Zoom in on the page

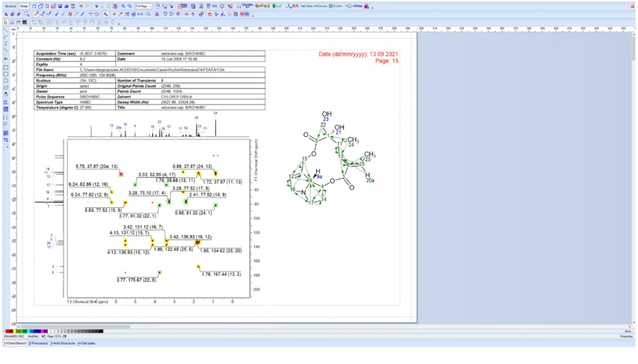pos(123,6)
